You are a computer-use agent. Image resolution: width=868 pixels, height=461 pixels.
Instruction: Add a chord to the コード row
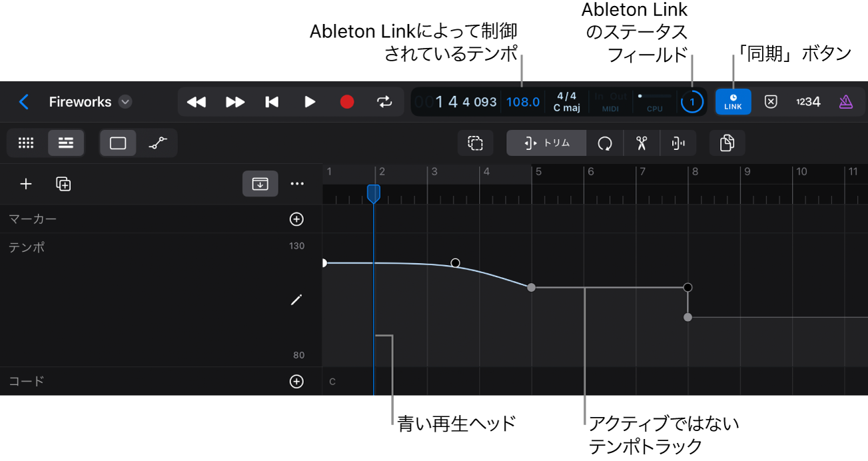point(296,381)
